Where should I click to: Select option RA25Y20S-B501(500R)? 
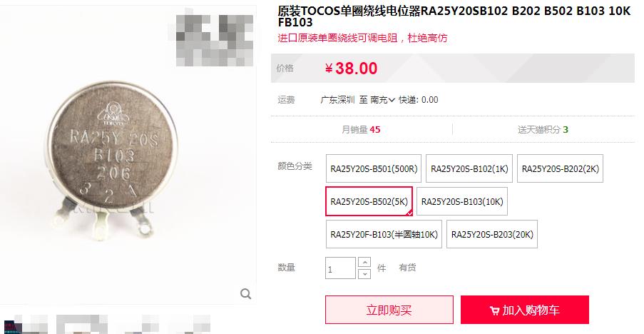[374, 168]
